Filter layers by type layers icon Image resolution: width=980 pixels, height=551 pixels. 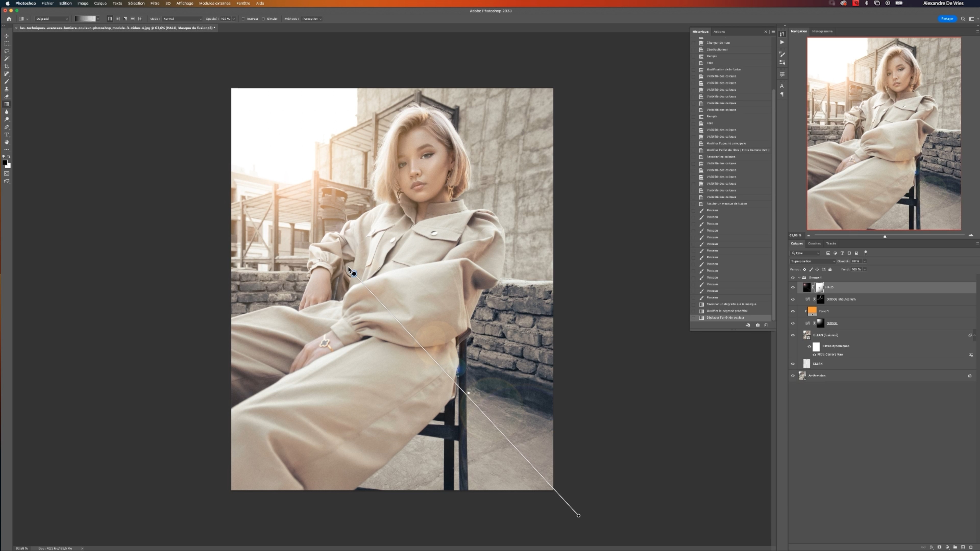pos(842,253)
